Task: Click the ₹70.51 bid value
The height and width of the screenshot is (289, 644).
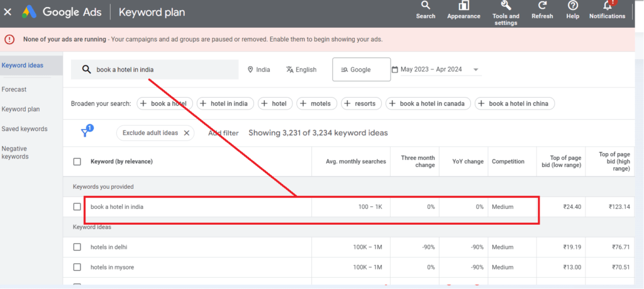Action: [x=621, y=267]
